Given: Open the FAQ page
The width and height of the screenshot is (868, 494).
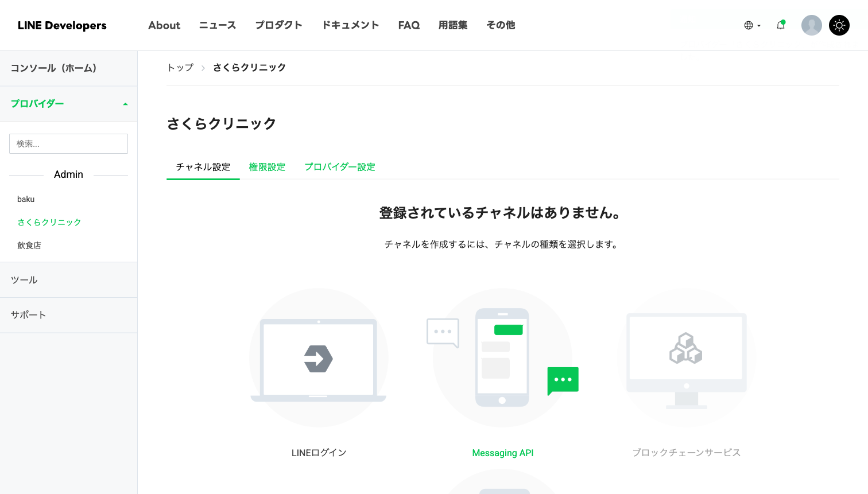Looking at the screenshot, I should [409, 25].
